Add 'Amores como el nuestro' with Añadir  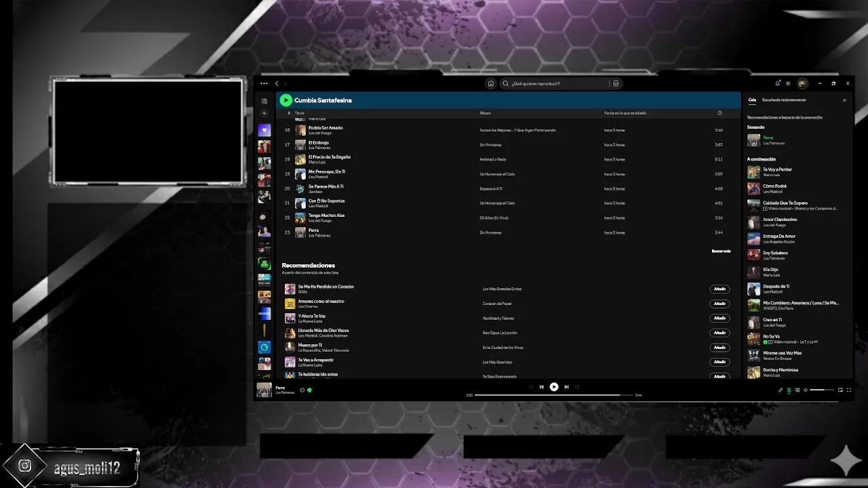[x=719, y=304]
